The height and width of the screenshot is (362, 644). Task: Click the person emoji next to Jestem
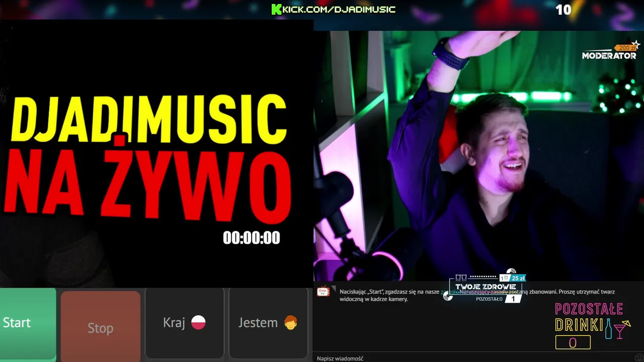pos(290,322)
